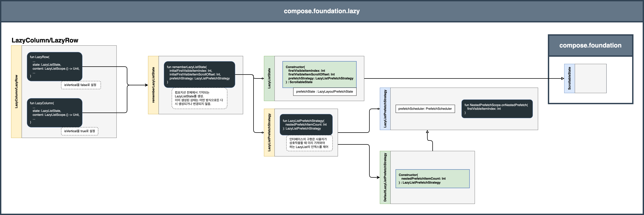Select the isVertical false note

[81, 85]
